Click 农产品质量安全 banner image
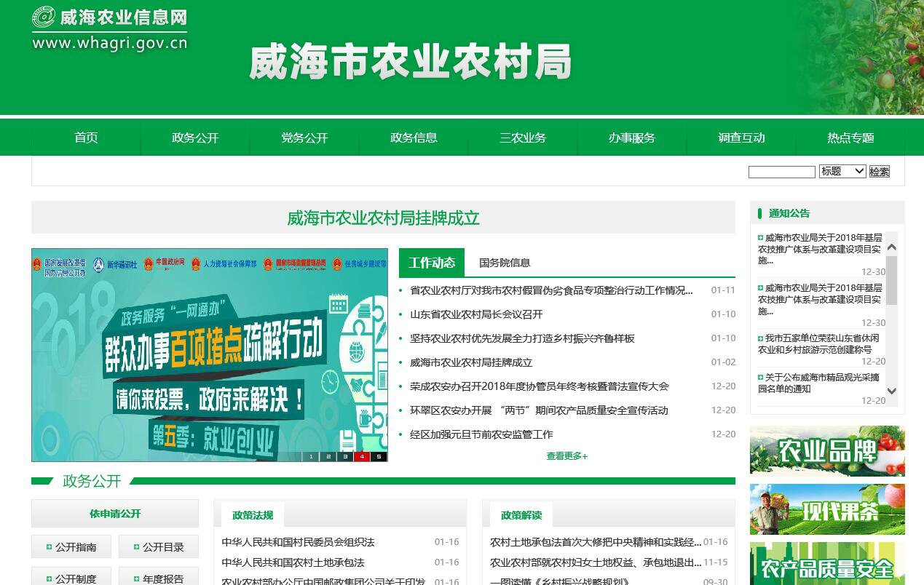 click(827, 564)
